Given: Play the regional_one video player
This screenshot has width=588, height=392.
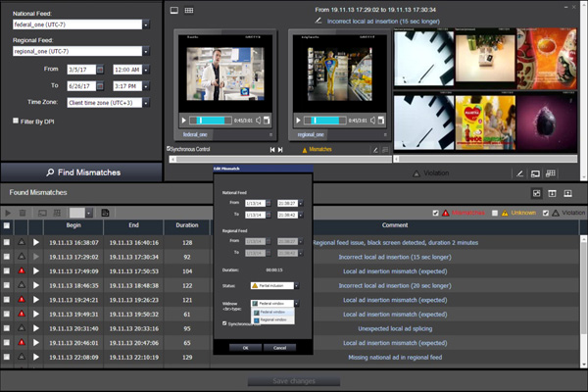Looking at the screenshot, I should point(300,121).
